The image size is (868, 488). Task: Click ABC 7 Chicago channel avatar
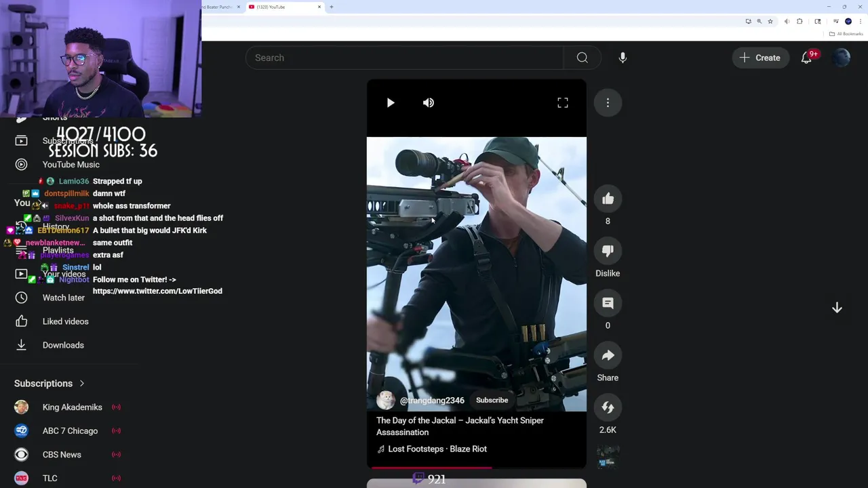tap(22, 431)
